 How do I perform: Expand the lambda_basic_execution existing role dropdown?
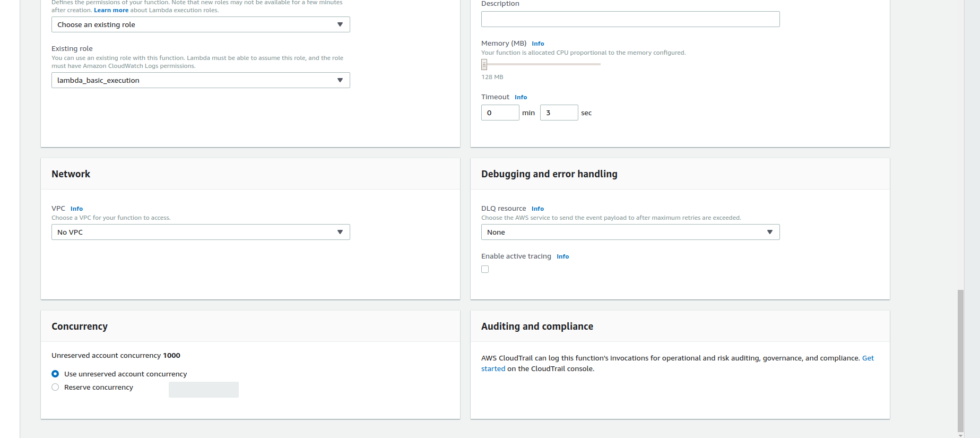(201, 80)
